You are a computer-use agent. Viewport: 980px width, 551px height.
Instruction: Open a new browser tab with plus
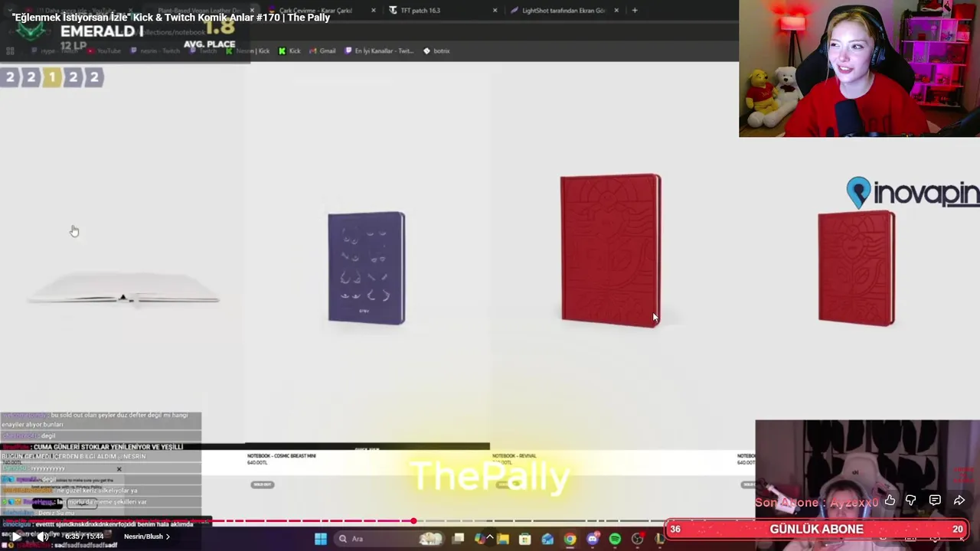pos(635,11)
